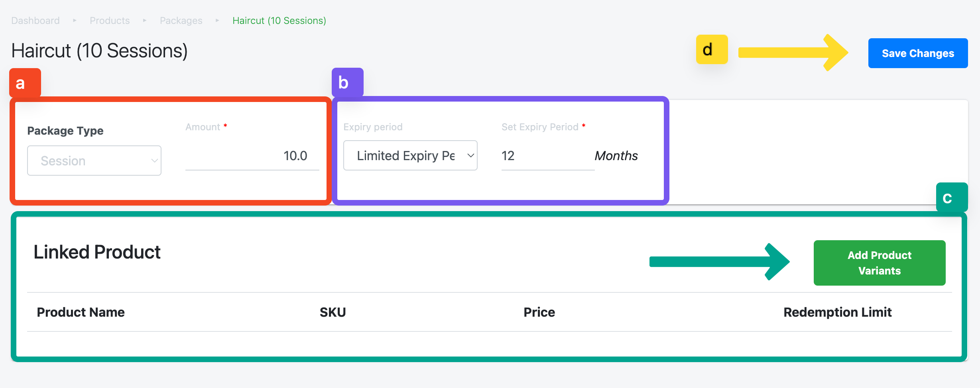Click the teal annotation marker c
The width and height of the screenshot is (980, 388).
pyautogui.click(x=952, y=198)
